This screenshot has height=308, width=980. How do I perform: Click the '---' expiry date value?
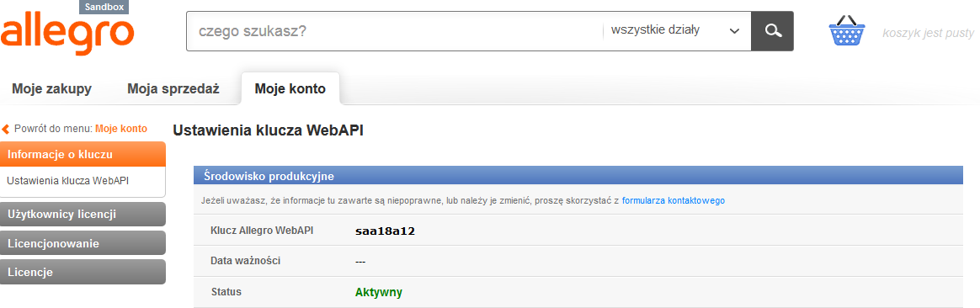[360, 262]
